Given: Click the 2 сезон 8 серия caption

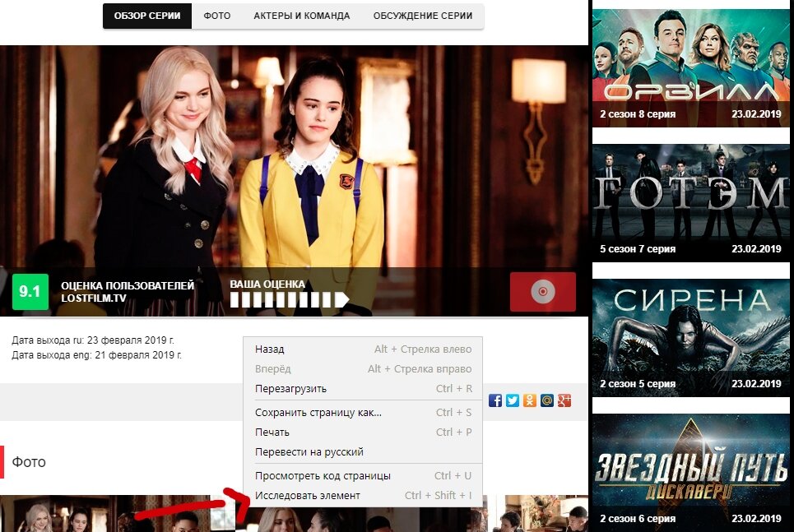Looking at the screenshot, I should point(638,114).
